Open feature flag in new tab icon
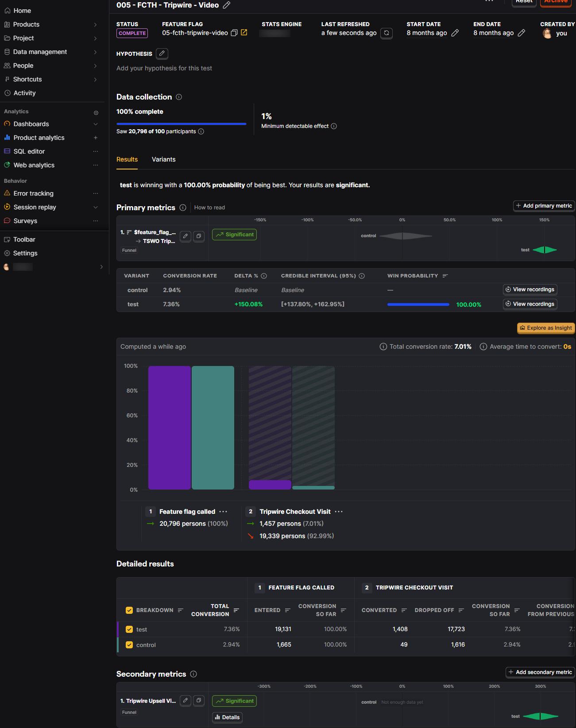Image resolution: width=576 pixels, height=728 pixels. pyautogui.click(x=244, y=33)
